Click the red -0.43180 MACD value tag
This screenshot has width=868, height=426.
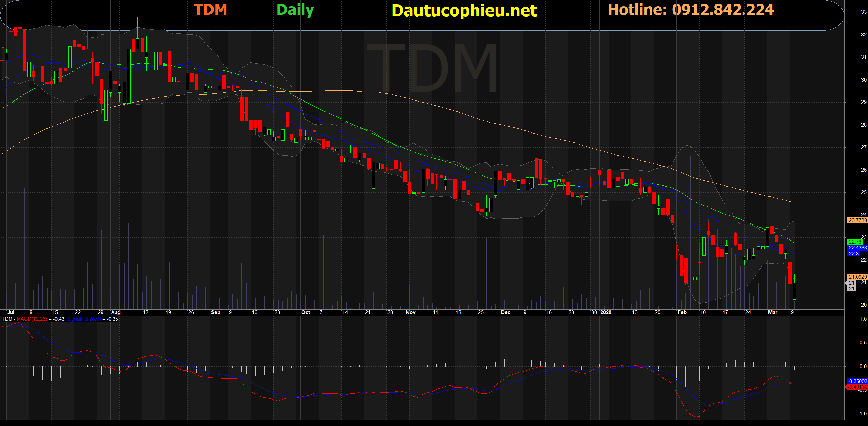pyautogui.click(x=857, y=387)
